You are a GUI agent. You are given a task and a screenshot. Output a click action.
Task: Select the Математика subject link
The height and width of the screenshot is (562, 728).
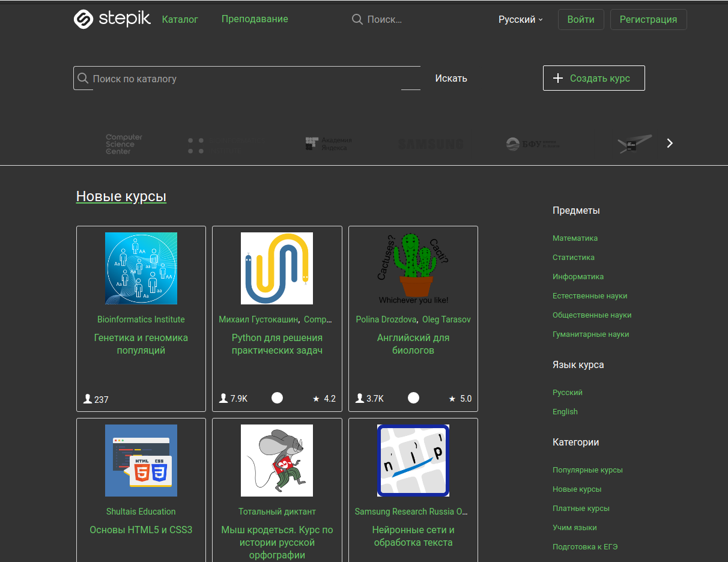(x=575, y=238)
